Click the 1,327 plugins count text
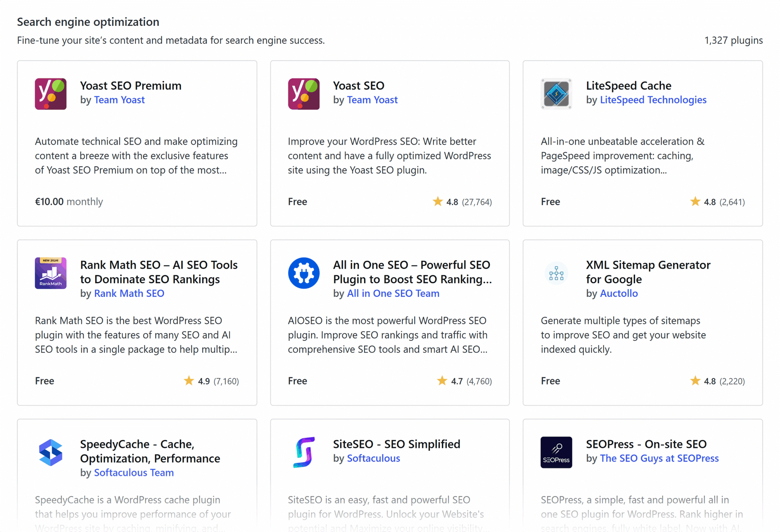 point(734,40)
